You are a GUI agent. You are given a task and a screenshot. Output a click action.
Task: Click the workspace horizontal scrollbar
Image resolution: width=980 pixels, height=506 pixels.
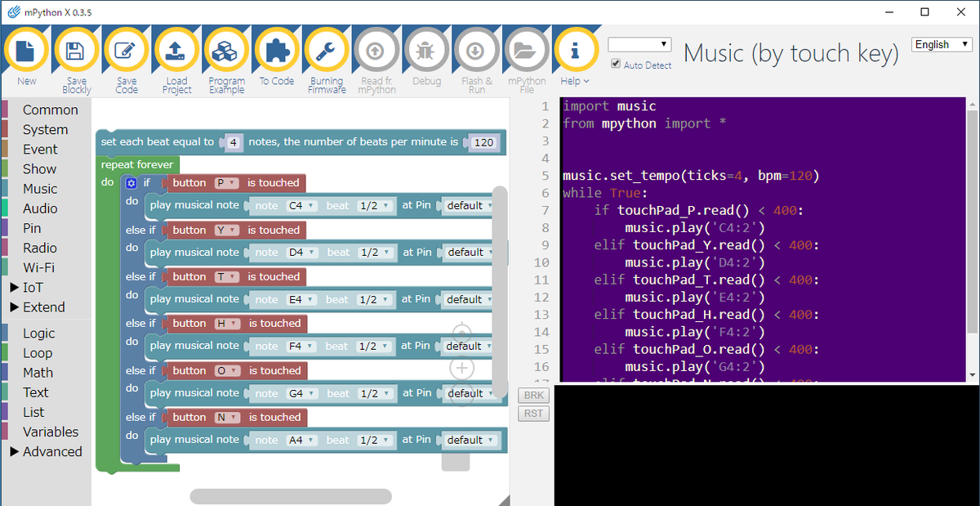291,496
